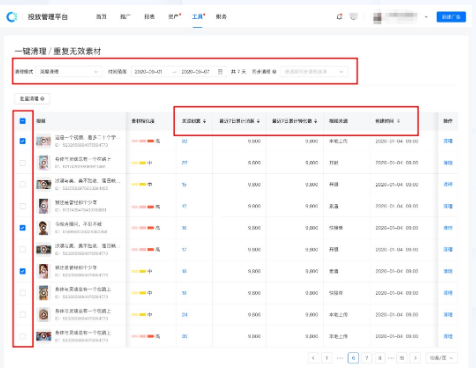Go to next page arrow
This screenshot has width=476, height=368.
415,358
